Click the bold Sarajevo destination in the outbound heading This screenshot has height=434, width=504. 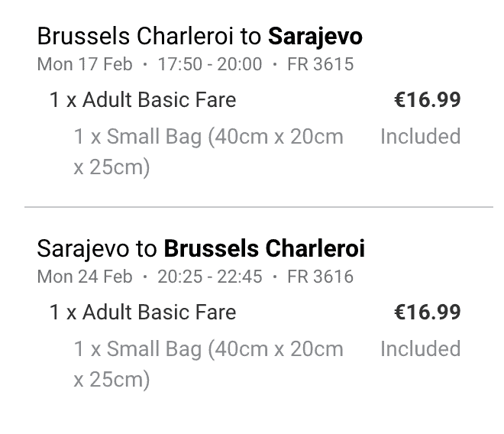[x=315, y=36]
